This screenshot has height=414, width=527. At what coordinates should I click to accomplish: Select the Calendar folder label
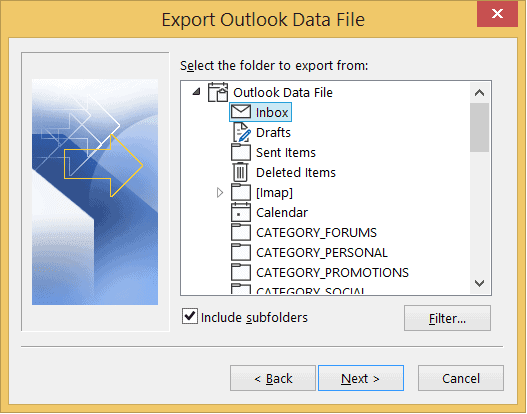(282, 212)
